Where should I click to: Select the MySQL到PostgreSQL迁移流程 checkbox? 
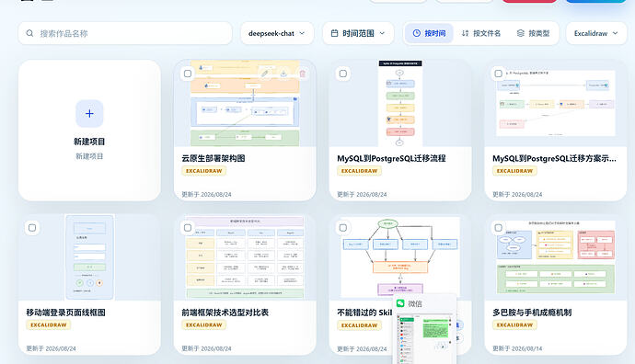(x=343, y=74)
